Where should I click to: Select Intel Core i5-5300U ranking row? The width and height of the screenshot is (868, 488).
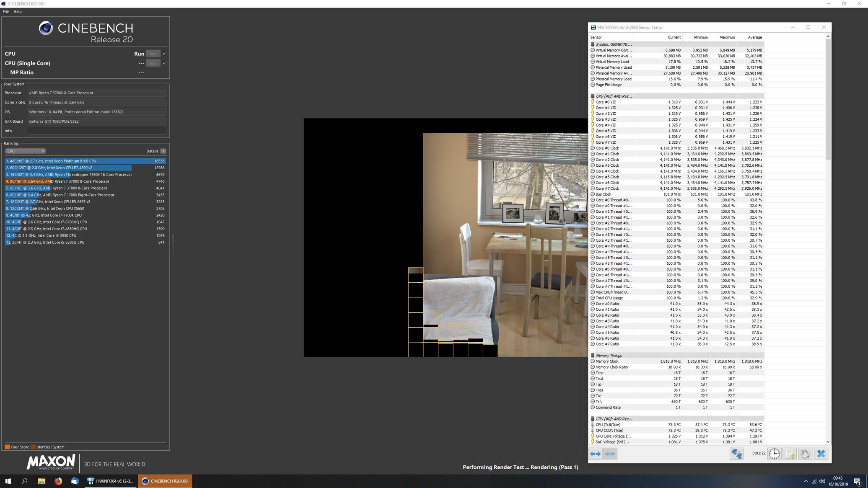[85, 242]
